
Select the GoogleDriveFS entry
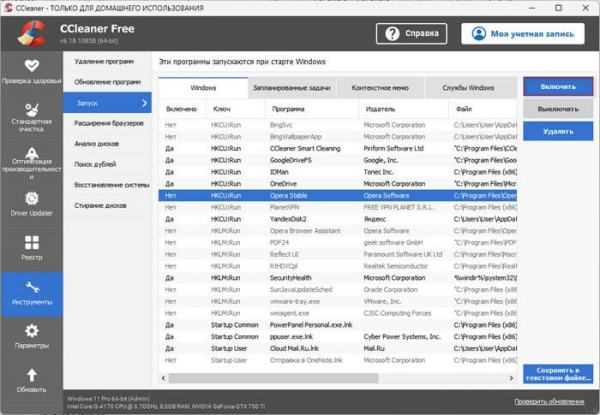[x=338, y=160]
